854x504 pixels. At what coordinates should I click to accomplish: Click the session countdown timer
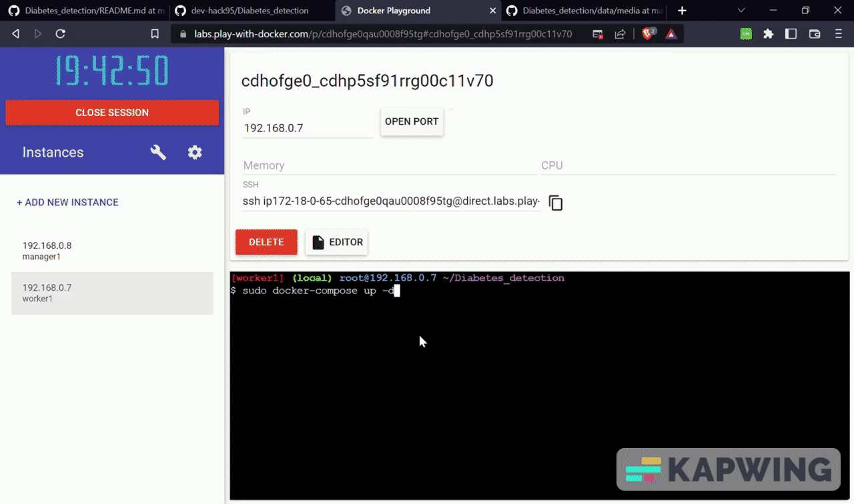(112, 71)
